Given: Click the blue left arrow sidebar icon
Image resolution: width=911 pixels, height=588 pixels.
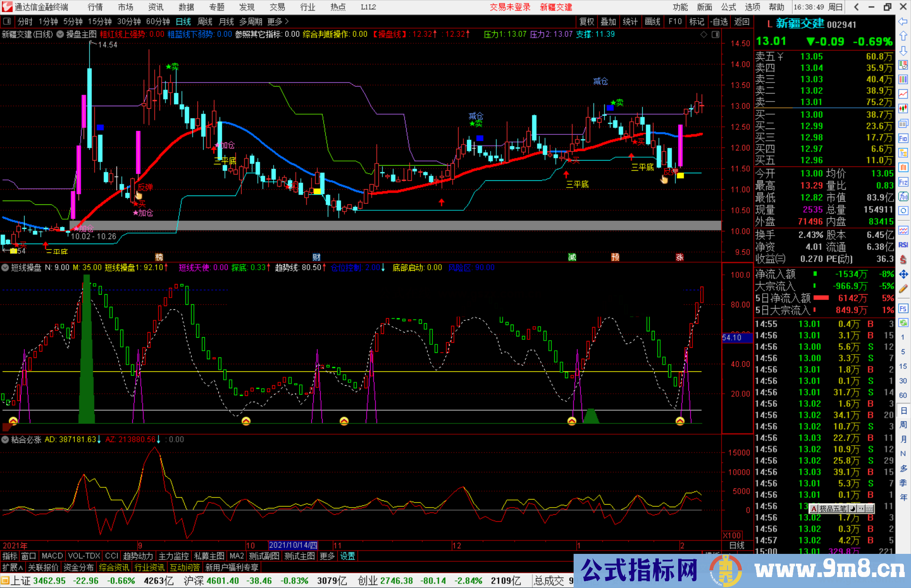Looking at the screenshot, I should [903, 21].
